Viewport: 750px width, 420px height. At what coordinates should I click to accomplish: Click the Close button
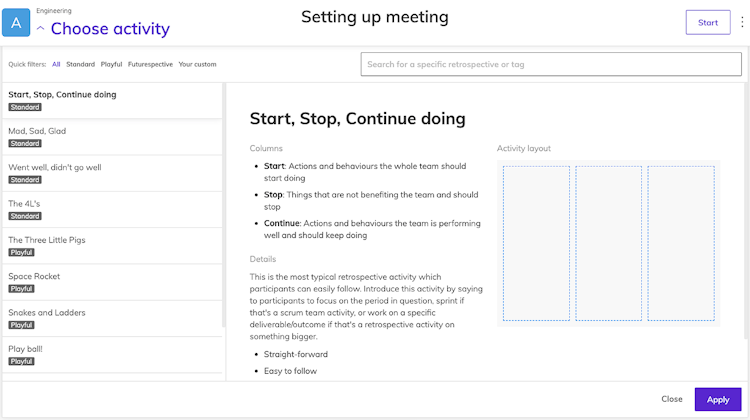[672, 399]
